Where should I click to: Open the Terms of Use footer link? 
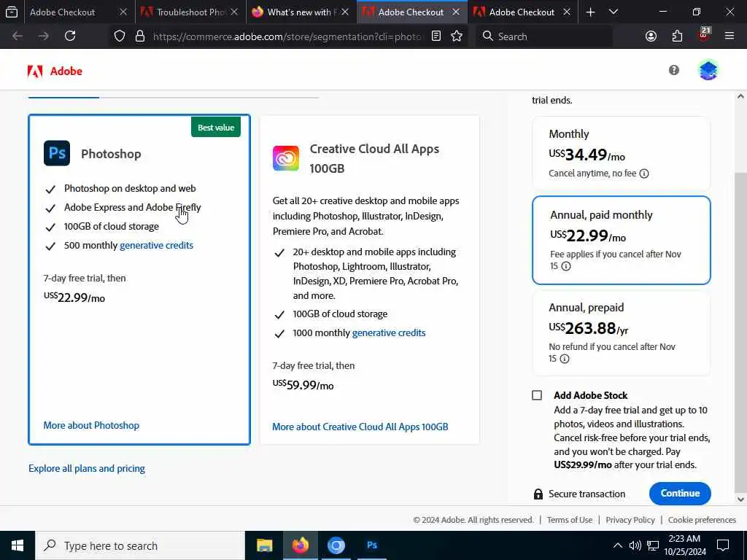pos(569,520)
